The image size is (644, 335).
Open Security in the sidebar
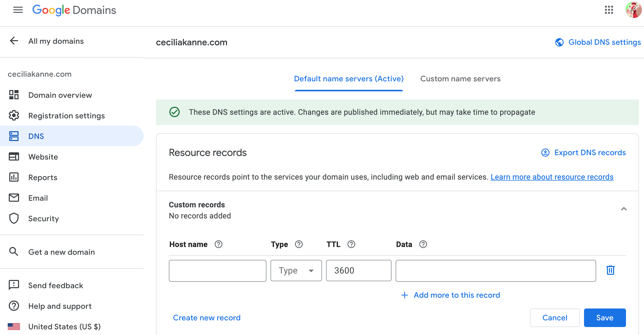[x=43, y=218]
